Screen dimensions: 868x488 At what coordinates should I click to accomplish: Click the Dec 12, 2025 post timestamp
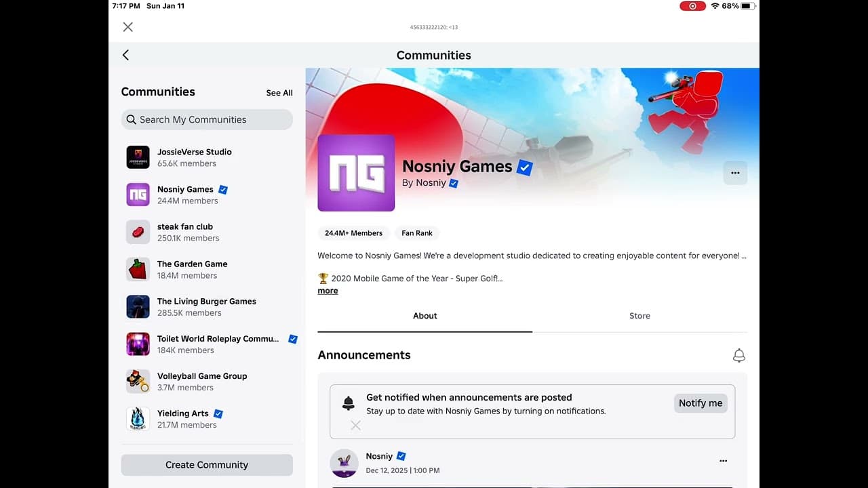[403, 470]
